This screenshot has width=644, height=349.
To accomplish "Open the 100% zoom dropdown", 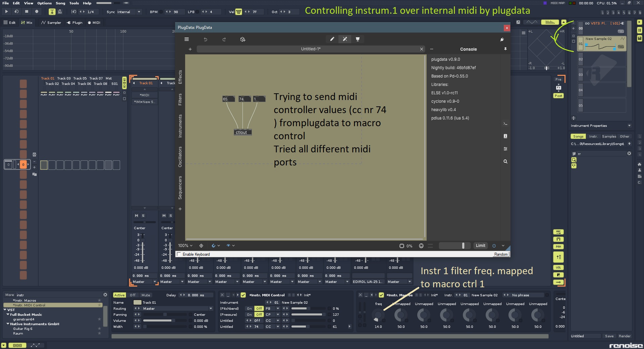I will [185, 246].
